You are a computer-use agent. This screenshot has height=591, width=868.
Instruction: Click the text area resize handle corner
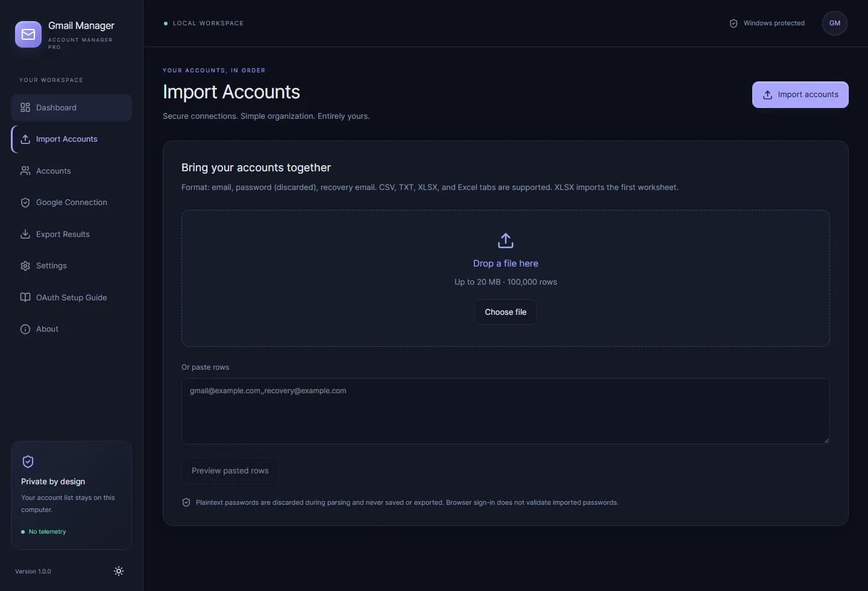(x=826, y=441)
